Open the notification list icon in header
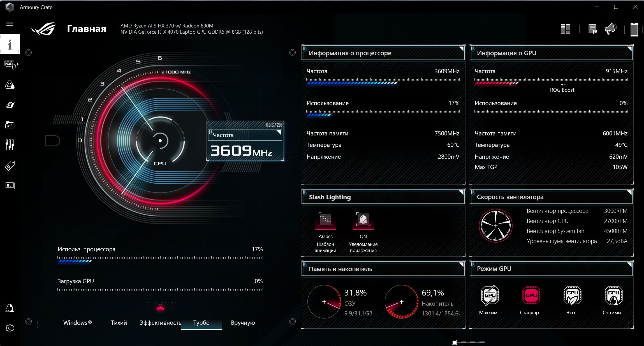Viewport: 644px width, 346px height. click(x=592, y=29)
